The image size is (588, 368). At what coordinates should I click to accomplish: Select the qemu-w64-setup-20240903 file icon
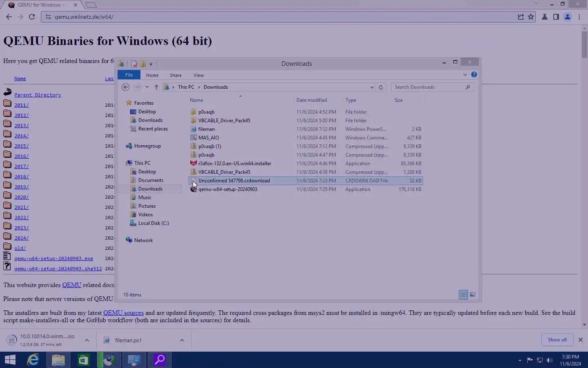click(194, 189)
